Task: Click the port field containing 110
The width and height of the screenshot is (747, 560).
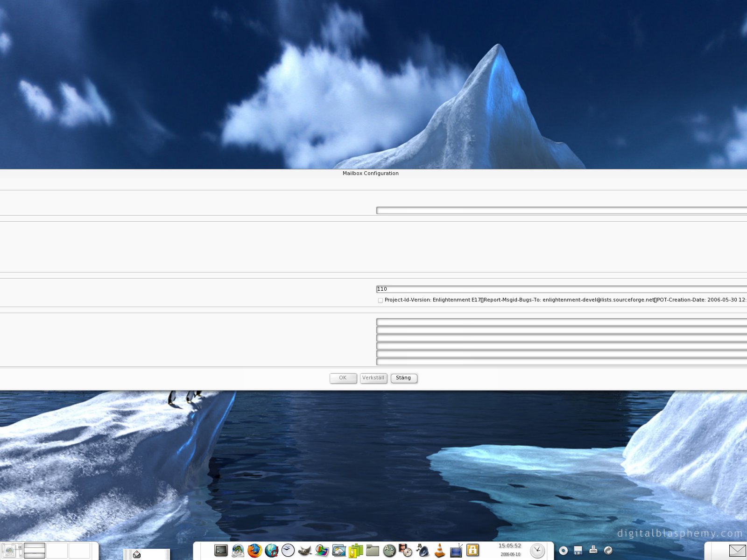Action: [x=560, y=289]
